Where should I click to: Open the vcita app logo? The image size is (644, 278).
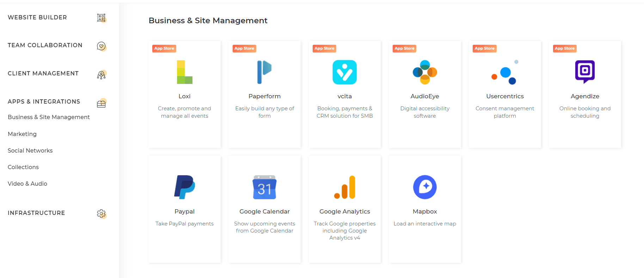pyautogui.click(x=345, y=72)
